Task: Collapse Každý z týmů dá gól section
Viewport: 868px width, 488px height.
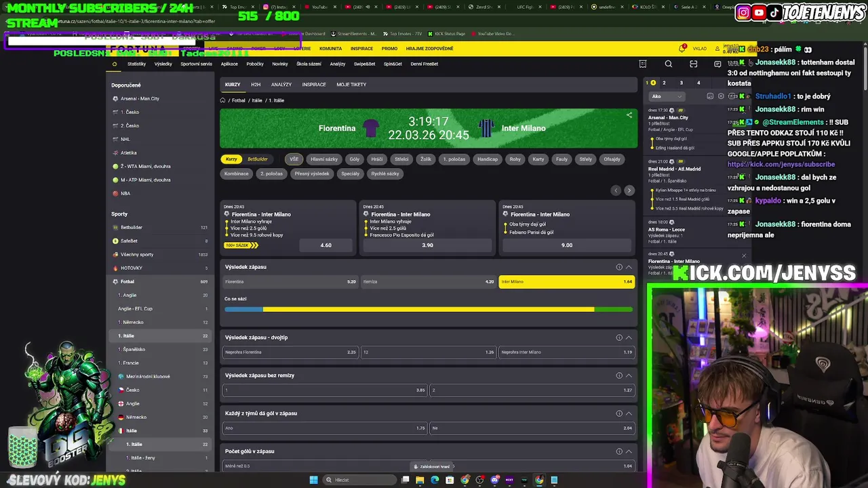Action: 629,413
